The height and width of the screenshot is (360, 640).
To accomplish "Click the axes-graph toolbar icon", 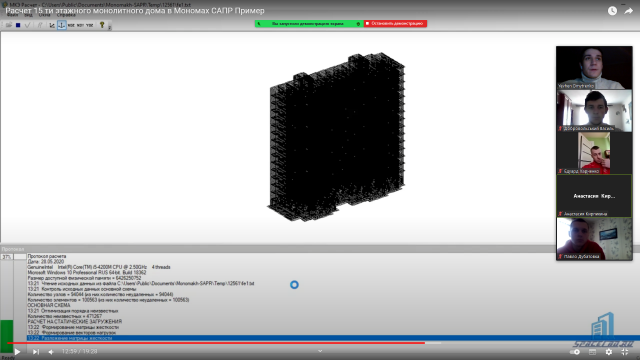I will coord(52,25).
